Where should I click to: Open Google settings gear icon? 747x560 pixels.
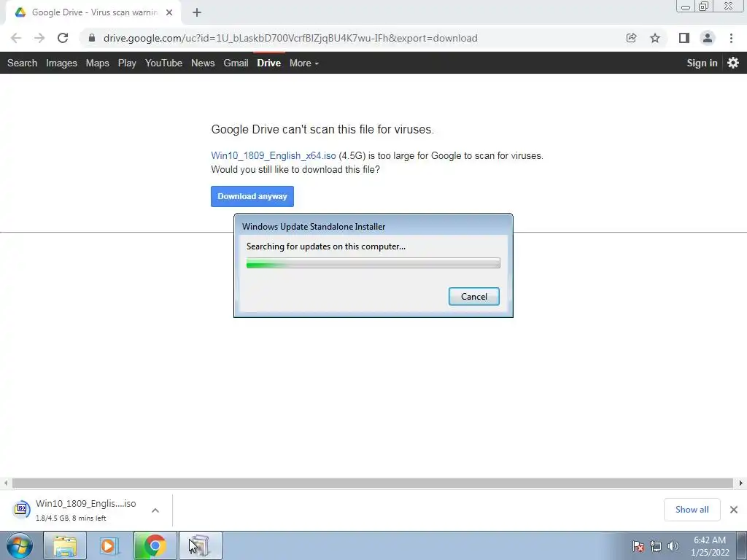click(x=733, y=63)
